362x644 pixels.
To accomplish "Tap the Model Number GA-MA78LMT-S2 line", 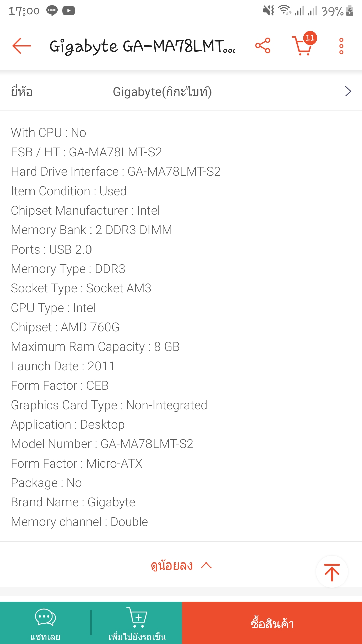I will (102, 444).
